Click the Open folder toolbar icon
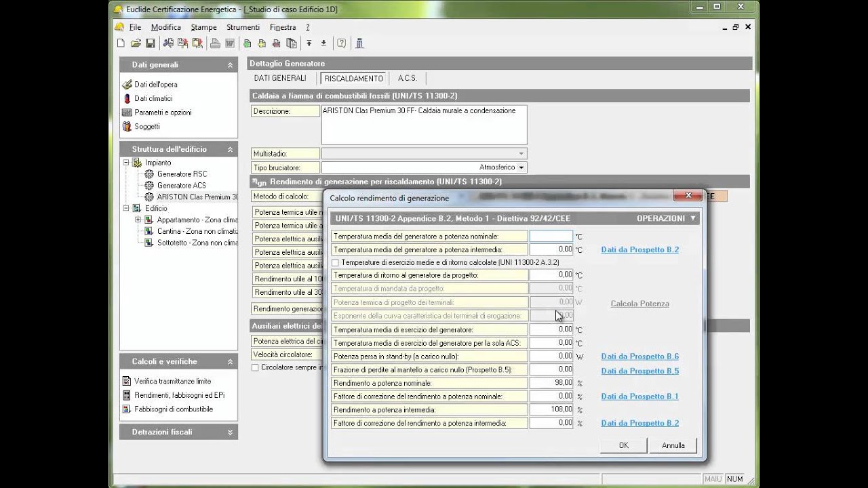The image size is (868, 488). coord(136,43)
